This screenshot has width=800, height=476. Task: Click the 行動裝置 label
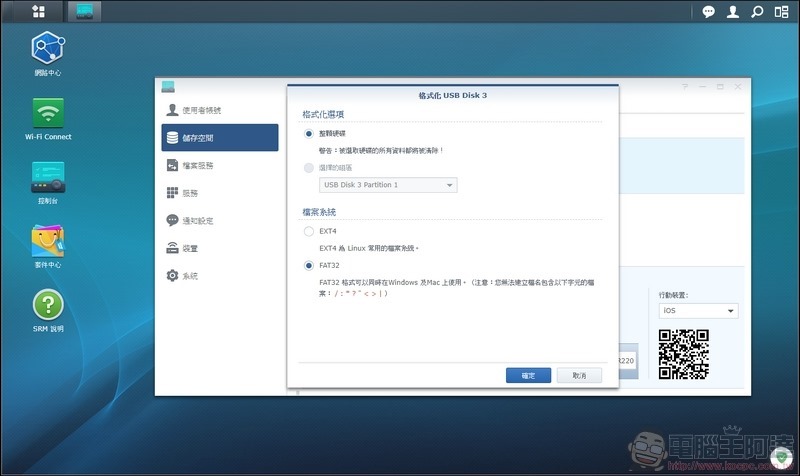673,295
